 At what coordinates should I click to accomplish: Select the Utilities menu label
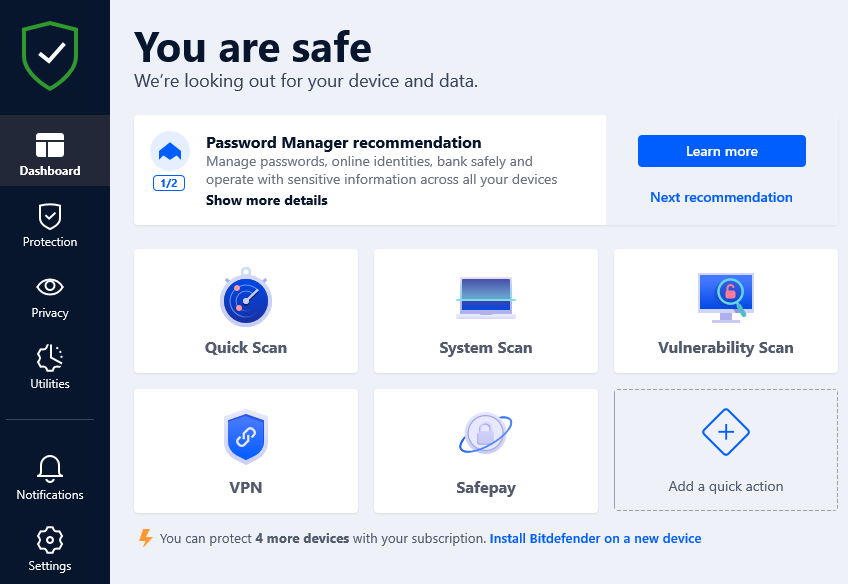point(50,384)
